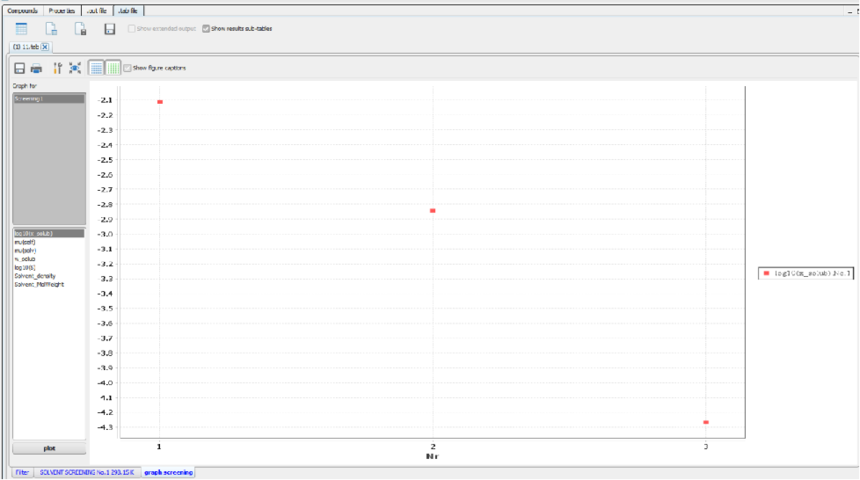Click data point at Nr 1
860x480 pixels.
point(160,102)
